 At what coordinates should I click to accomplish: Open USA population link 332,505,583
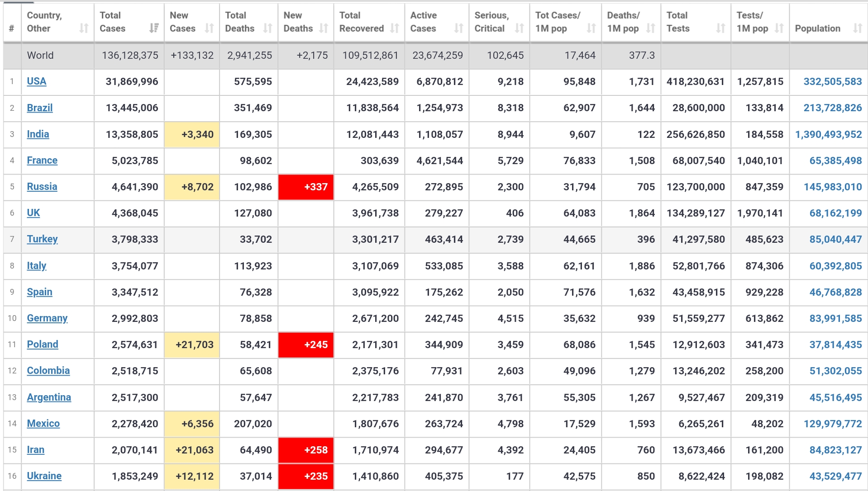[x=833, y=81]
